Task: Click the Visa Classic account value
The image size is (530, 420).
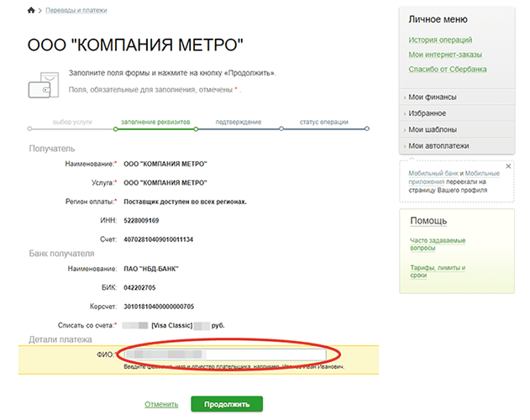Action: 173,326
